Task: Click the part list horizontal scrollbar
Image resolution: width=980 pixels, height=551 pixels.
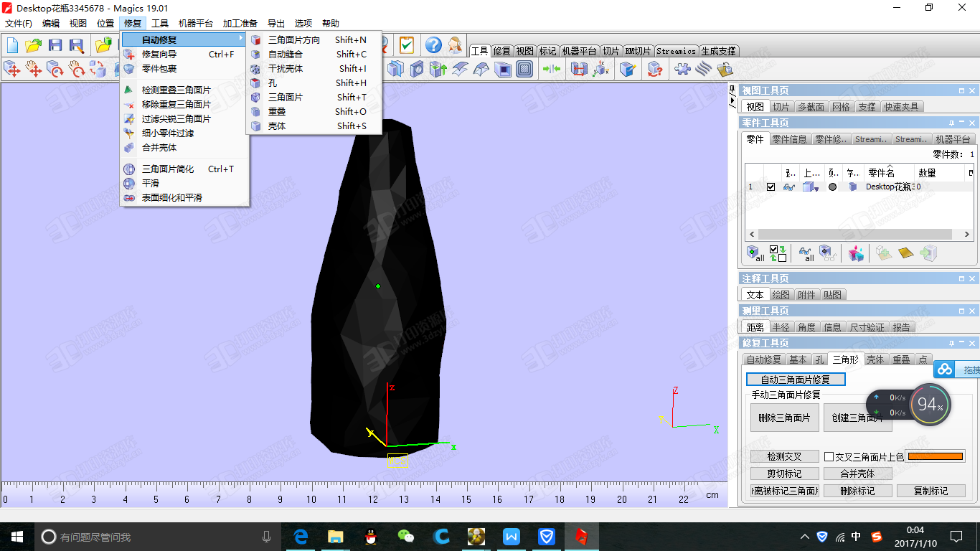Action: pos(854,234)
